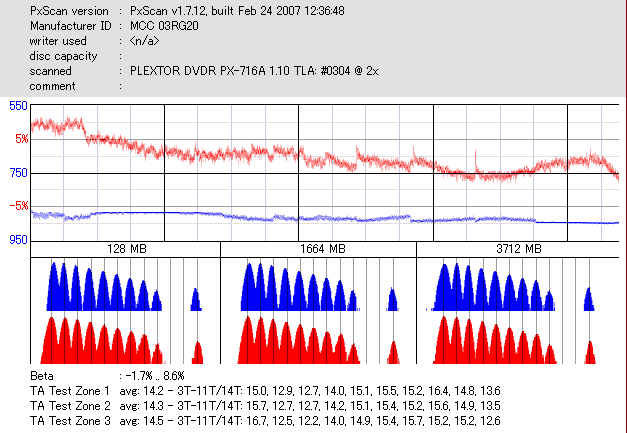Click the PxScan version label

pyautogui.click(x=69, y=11)
